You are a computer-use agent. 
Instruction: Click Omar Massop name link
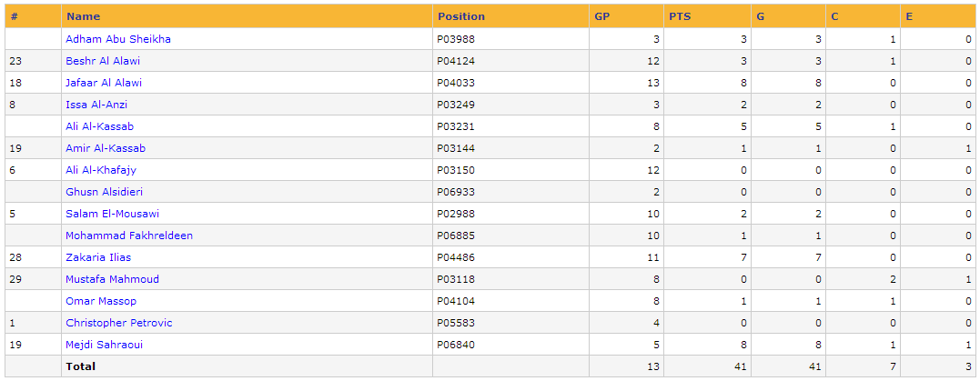pyautogui.click(x=101, y=301)
